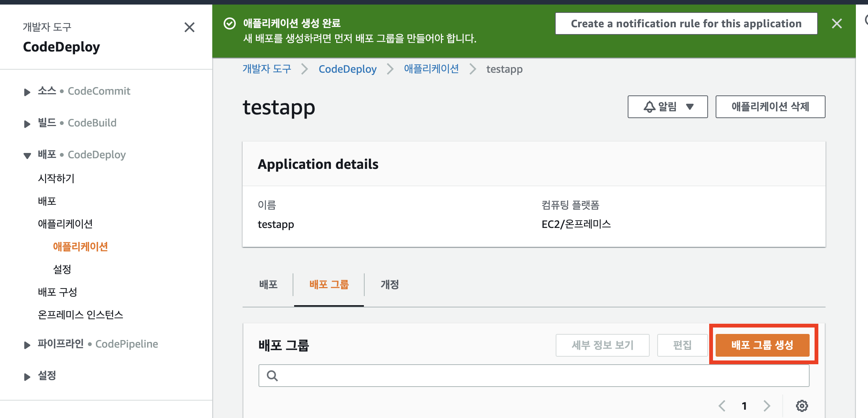The image size is (868, 418).
Task: Expand the 설정 section at sidebar bottom
Action: coord(27,377)
